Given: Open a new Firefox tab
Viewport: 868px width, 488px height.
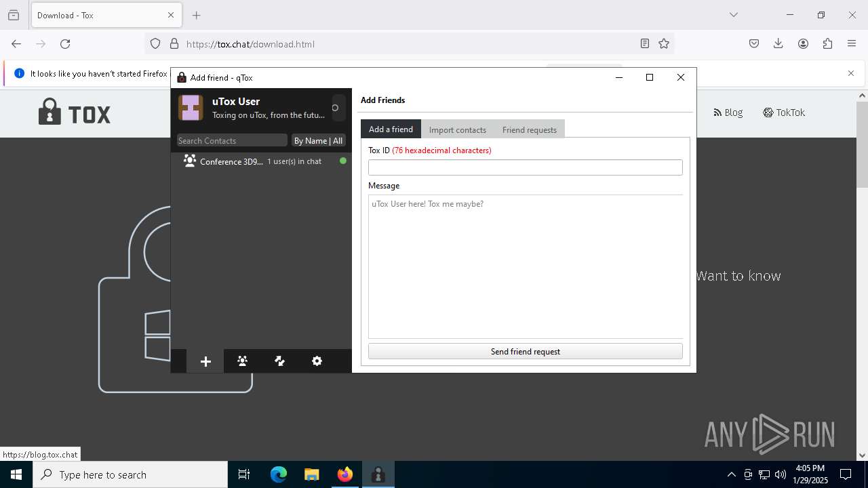Looking at the screenshot, I should pos(197,15).
